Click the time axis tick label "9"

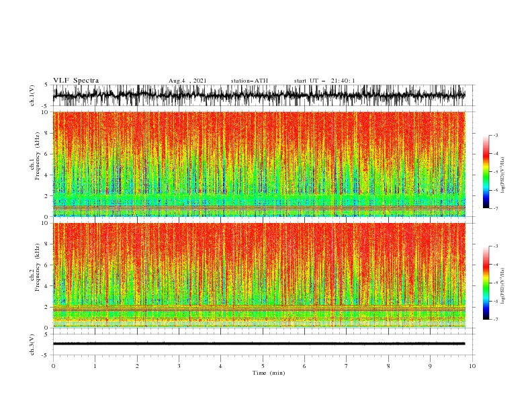coord(430,366)
